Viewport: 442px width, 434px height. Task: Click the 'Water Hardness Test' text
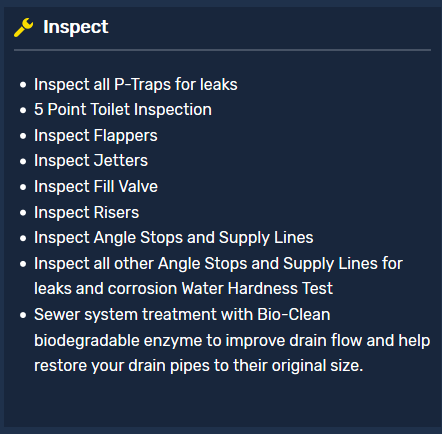(x=257, y=288)
